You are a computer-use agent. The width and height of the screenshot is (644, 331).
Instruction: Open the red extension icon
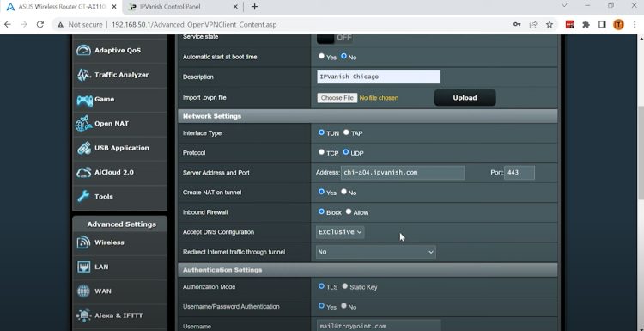(x=569, y=25)
